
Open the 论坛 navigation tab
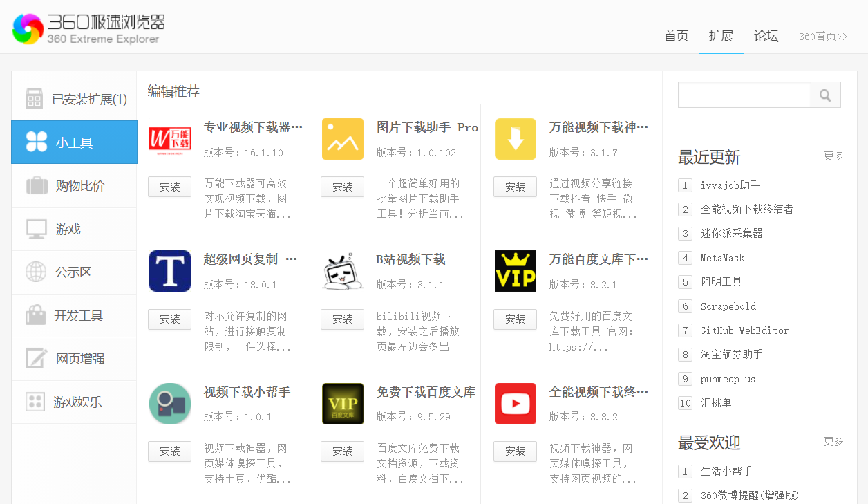click(766, 36)
